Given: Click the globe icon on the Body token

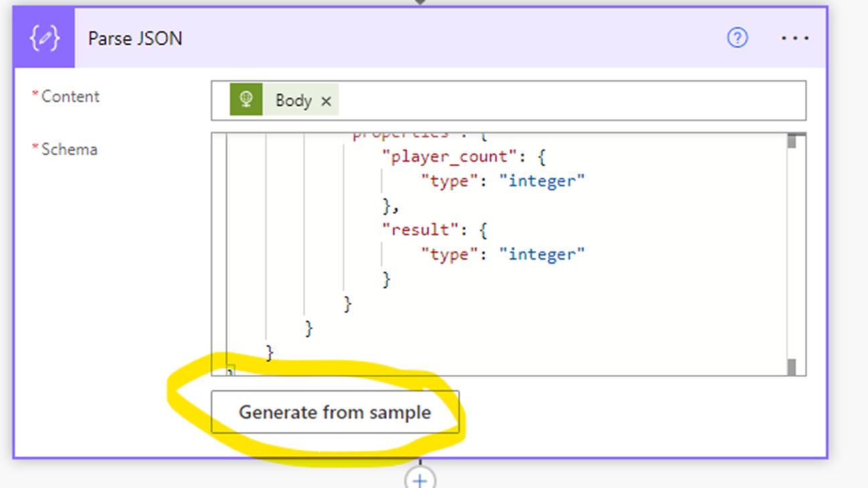Looking at the screenshot, I should (x=245, y=100).
